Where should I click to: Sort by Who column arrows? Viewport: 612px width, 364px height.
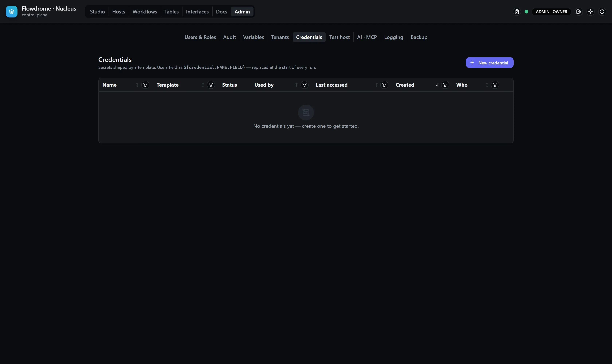click(x=487, y=85)
